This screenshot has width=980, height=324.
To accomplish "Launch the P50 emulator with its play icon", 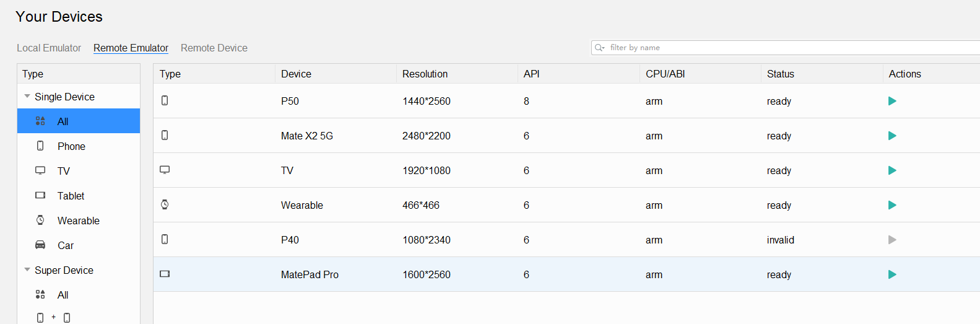I will point(892,101).
